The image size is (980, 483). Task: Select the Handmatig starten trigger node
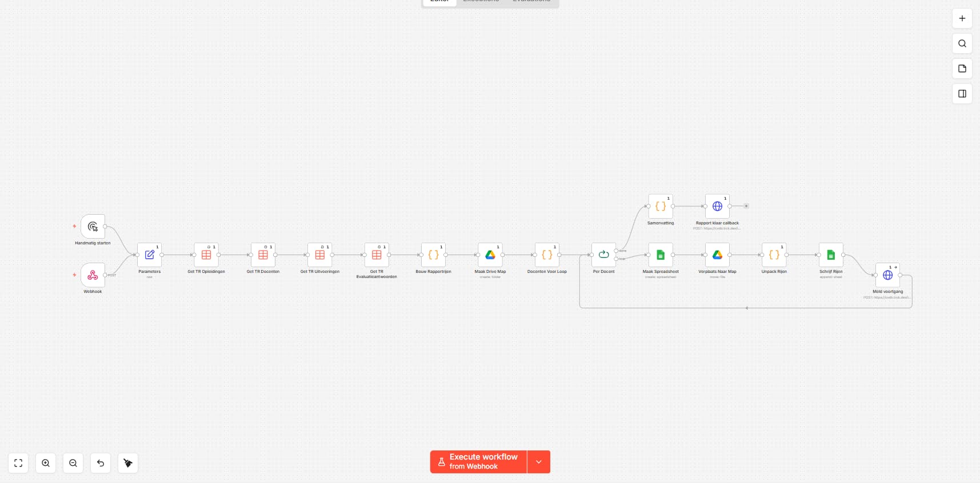coord(93,227)
